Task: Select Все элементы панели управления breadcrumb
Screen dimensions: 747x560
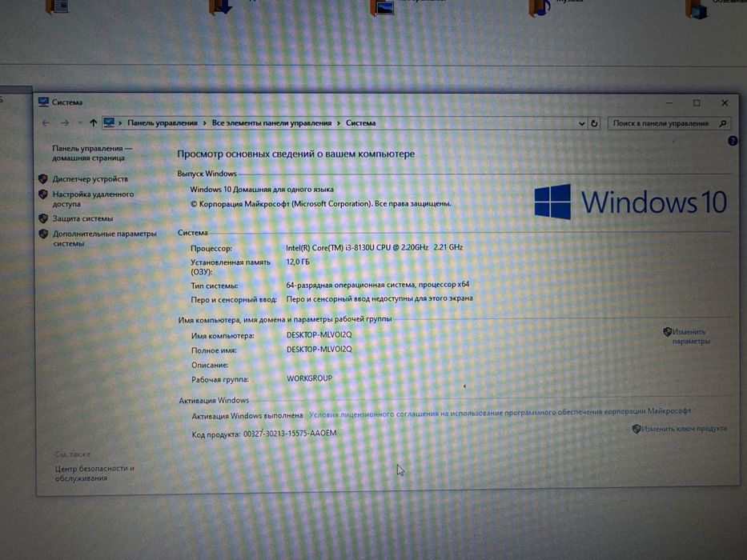Action: click(271, 123)
